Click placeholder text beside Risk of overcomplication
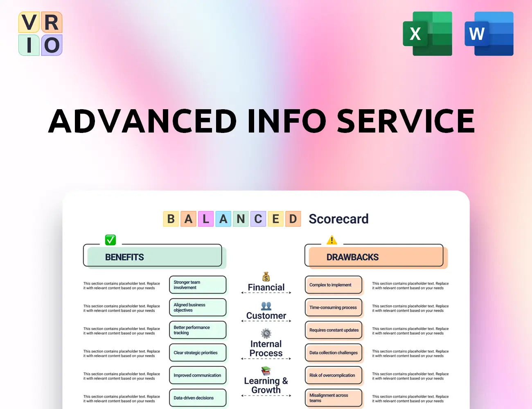The height and width of the screenshot is (409, 532). [x=410, y=376]
